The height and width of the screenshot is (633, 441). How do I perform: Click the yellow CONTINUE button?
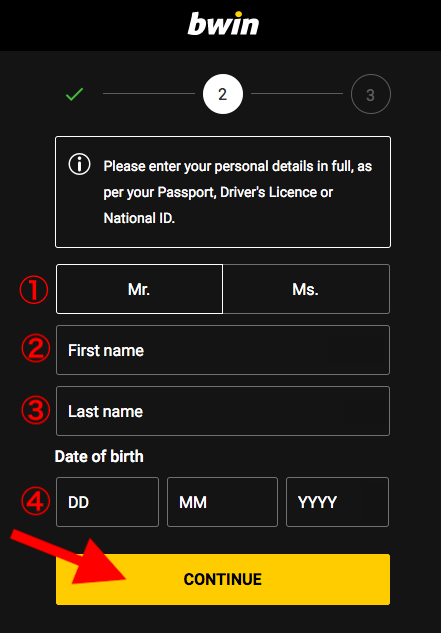point(223,579)
